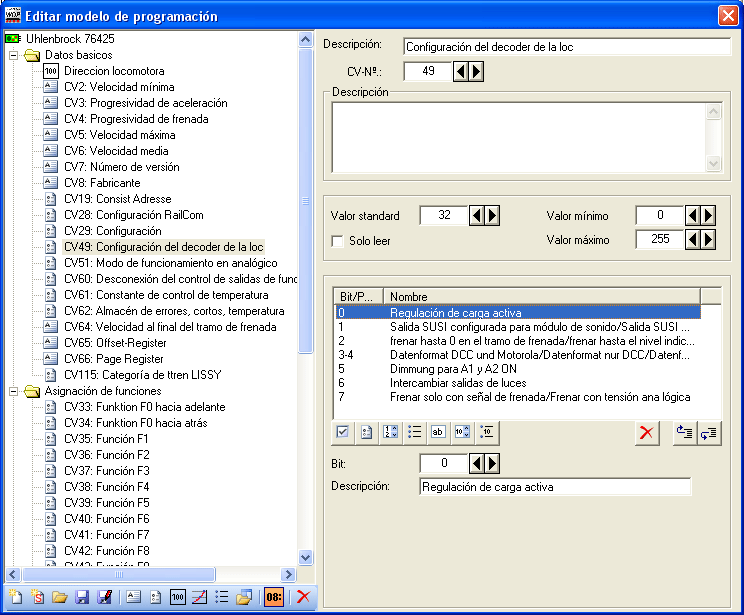Viewport: 744px width, 615px height.
Task: Save with the floppy disk icon
Action: (x=82, y=596)
